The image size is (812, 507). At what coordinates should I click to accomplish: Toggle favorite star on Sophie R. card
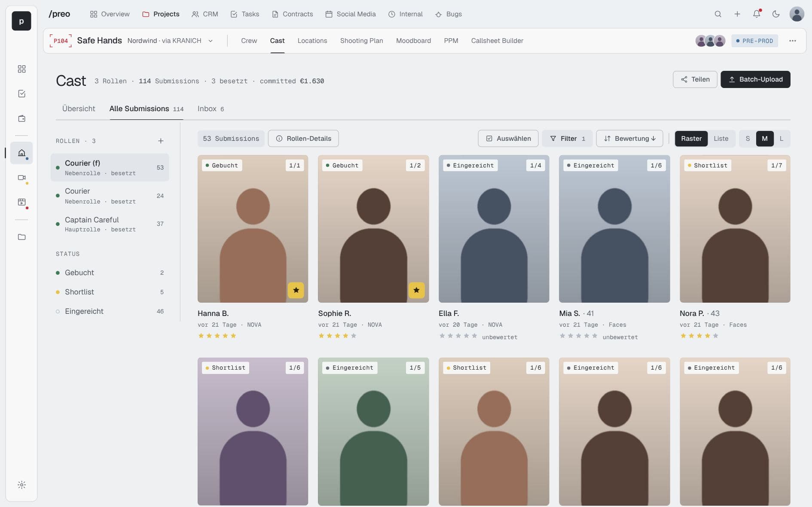[416, 290]
